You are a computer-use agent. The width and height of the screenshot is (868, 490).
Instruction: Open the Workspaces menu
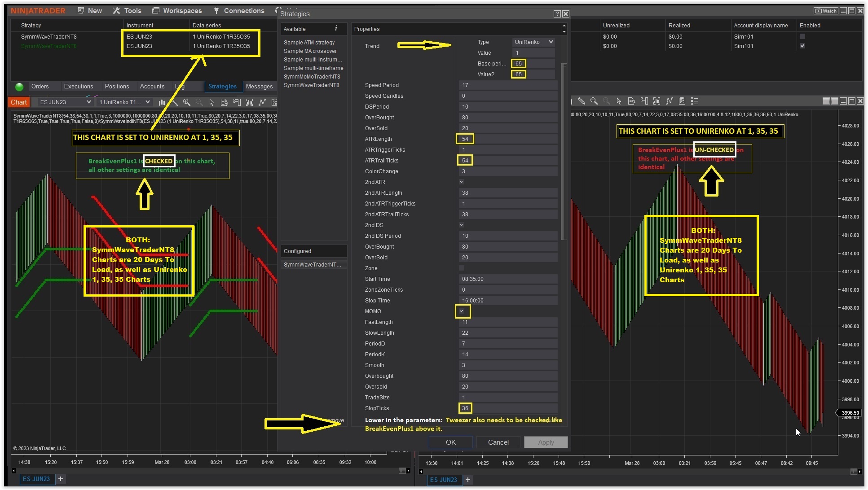point(177,10)
